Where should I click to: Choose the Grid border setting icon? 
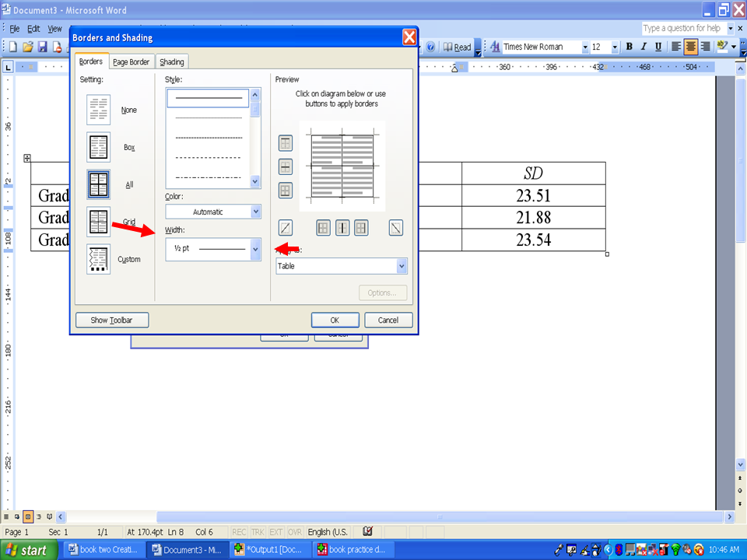click(x=99, y=222)
